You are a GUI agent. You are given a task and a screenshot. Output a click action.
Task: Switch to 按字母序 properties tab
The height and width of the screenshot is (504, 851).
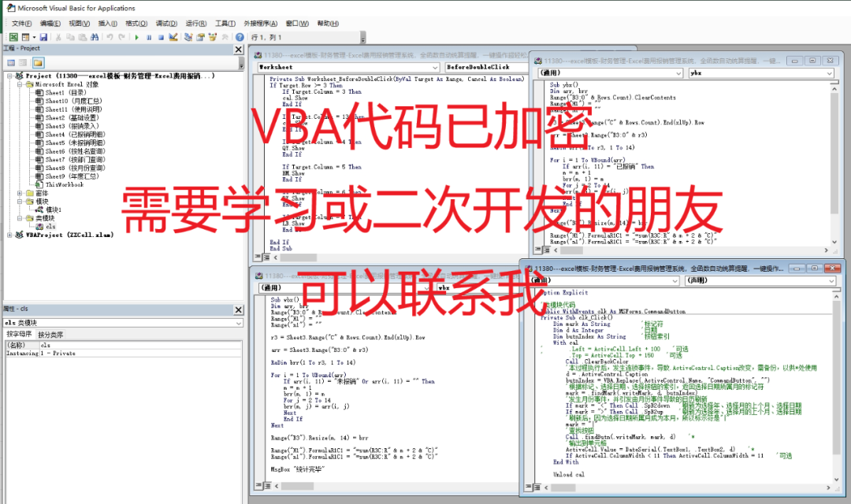point(19,334)
